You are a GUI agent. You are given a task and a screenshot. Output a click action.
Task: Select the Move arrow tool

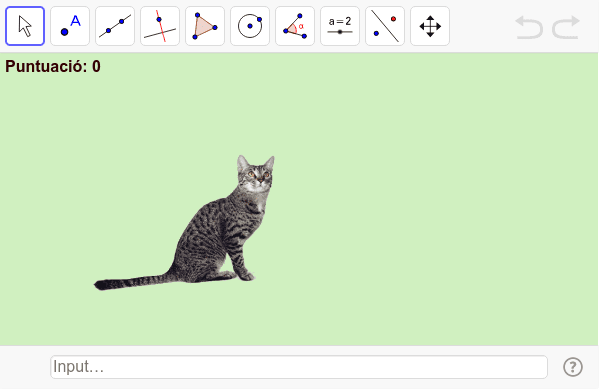pos(25,26)
